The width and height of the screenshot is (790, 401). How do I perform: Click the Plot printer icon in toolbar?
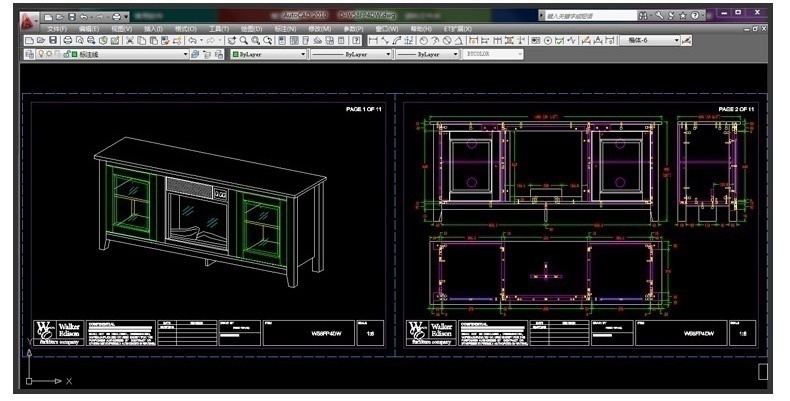pyautogui.click(x=67, y=40)
